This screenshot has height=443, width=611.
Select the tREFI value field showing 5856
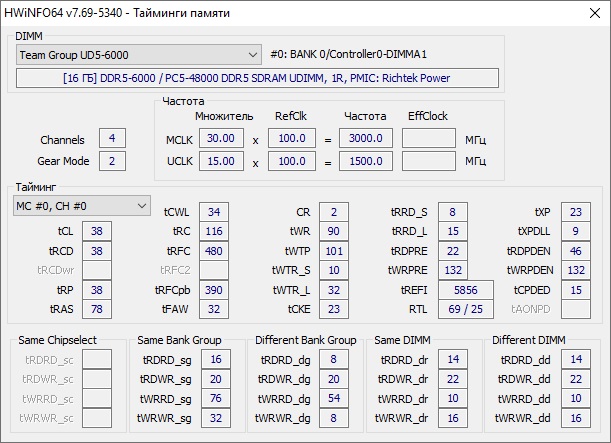tap(466, 290)
